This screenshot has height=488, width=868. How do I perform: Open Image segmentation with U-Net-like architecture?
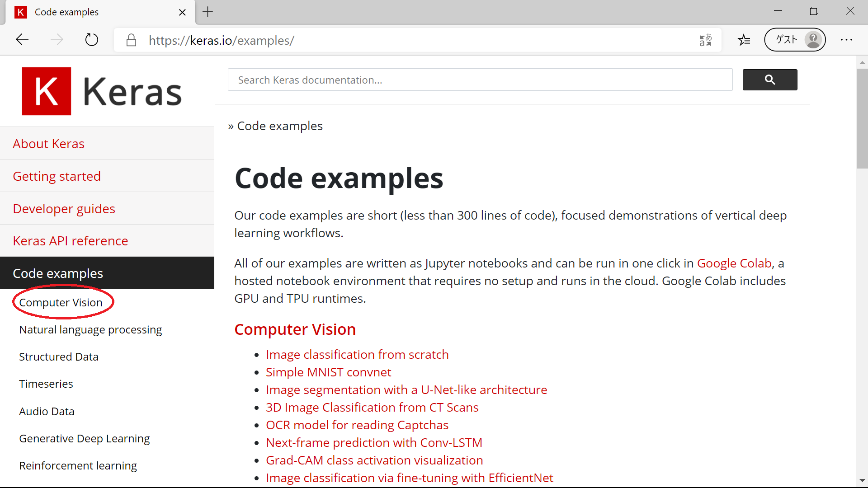[406, 389]
